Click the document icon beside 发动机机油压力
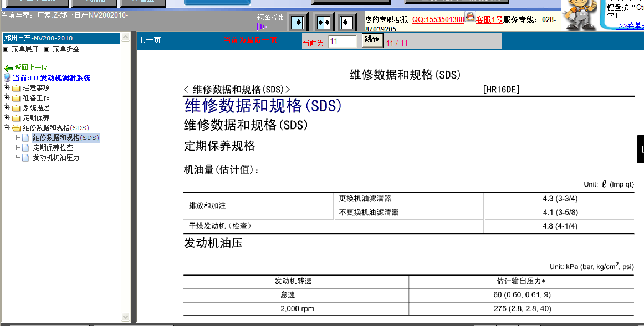This screenshot has width=644, height=326. [x=25, y=157]
